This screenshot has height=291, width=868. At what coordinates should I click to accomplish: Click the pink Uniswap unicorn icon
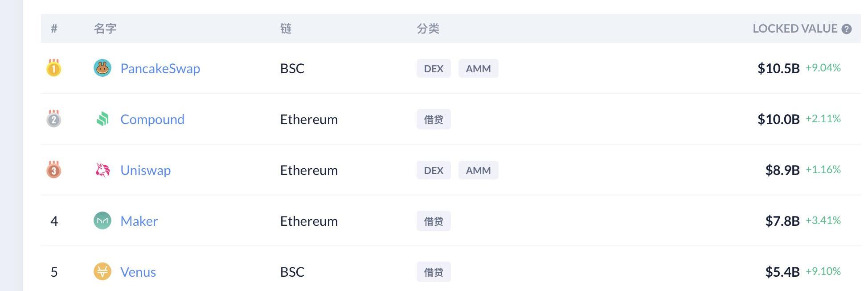(x=102, y=170)
